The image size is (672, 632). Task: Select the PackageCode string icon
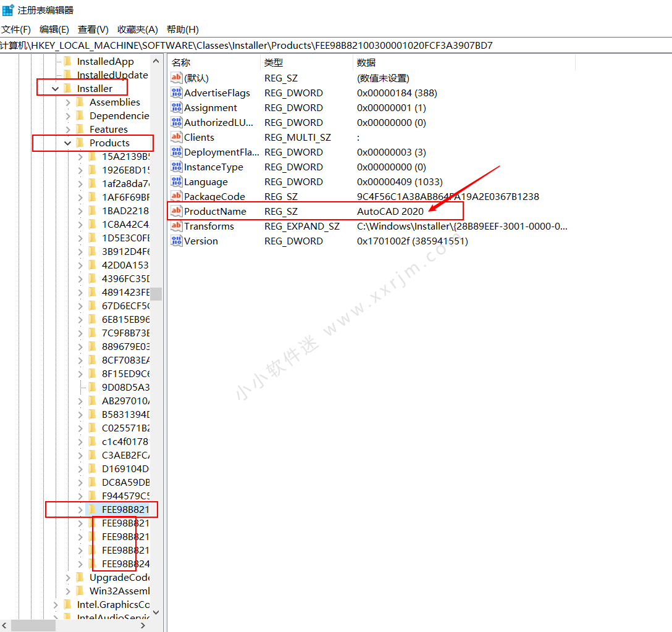click(x=176, y=196)
